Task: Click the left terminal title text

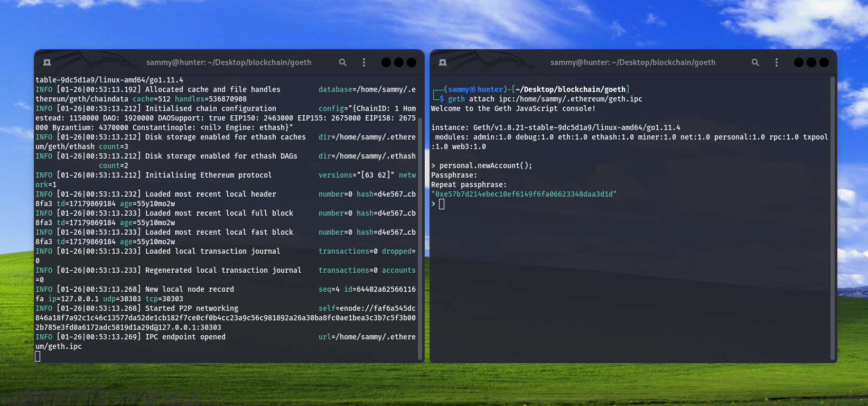Action: 229,62
